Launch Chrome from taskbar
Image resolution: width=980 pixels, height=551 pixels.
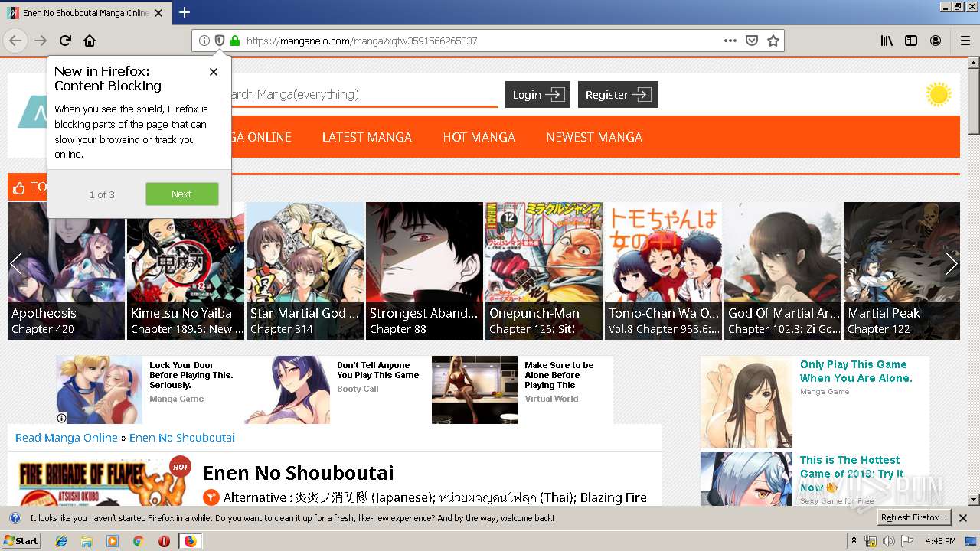138,541
